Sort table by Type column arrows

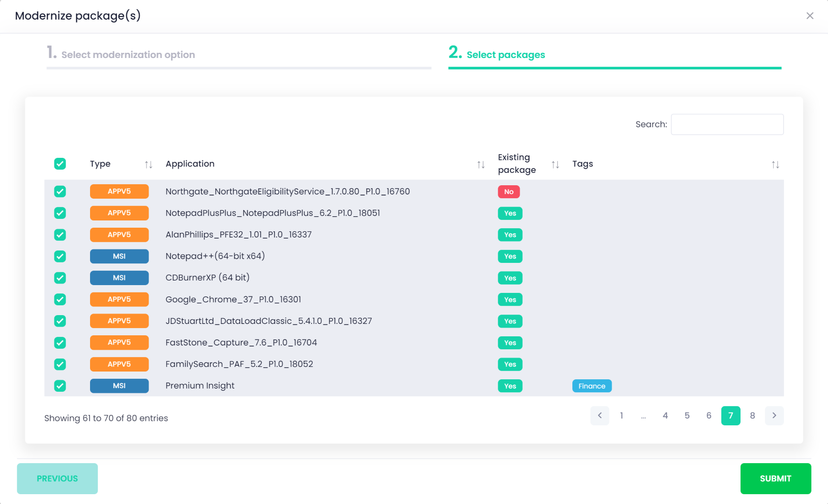pos(149,165)
